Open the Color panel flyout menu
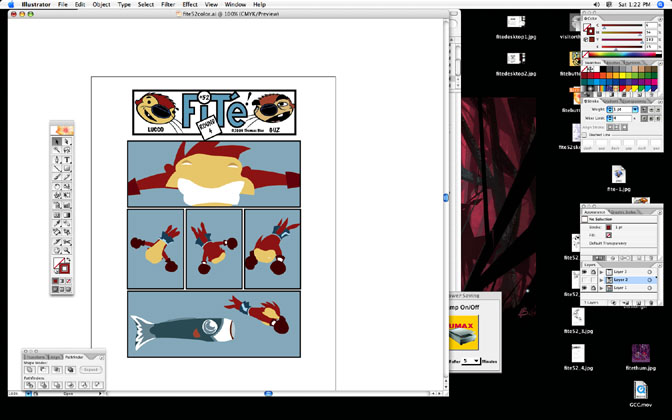The height and width of the screenshot is (420, 672). click(x=660, y=19)
